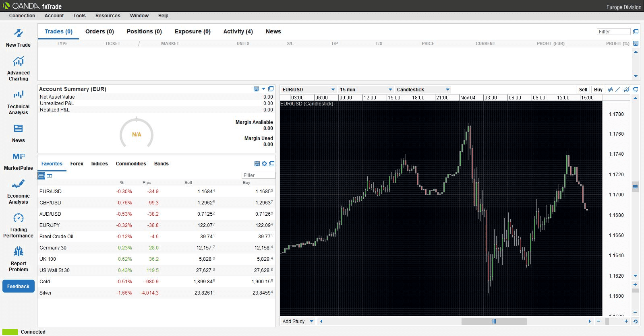Open the Add Study dropdown
This screenshot has height=336, width=644.
tap(298, 321)
